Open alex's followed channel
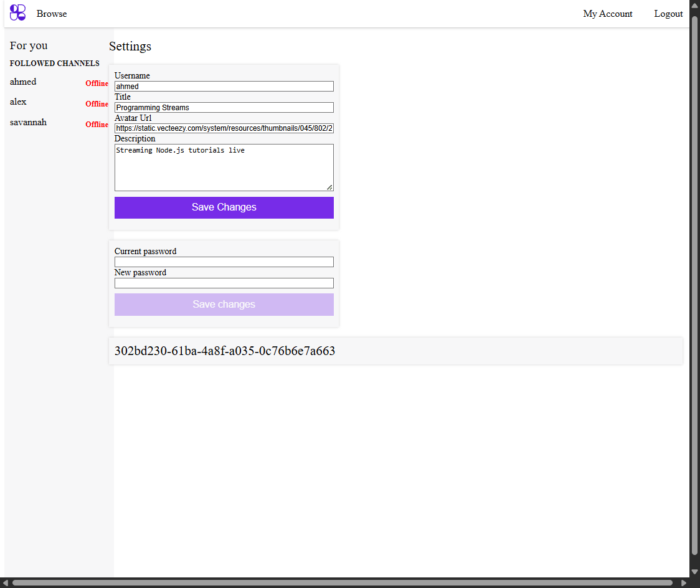Screen dimensions: 700x588 18,102
